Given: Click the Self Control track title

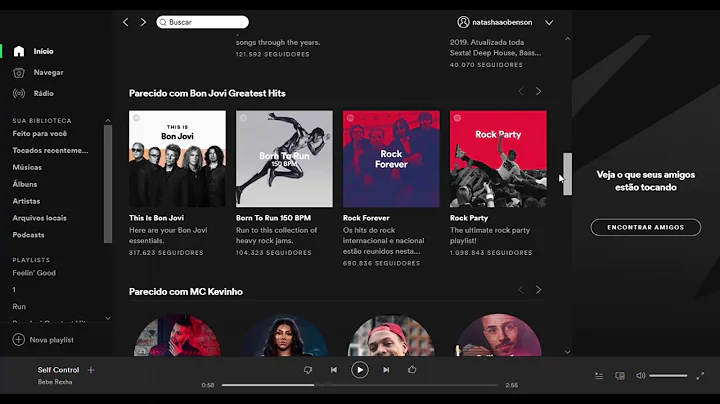Looking at the screenshot, I should (58, 370).
